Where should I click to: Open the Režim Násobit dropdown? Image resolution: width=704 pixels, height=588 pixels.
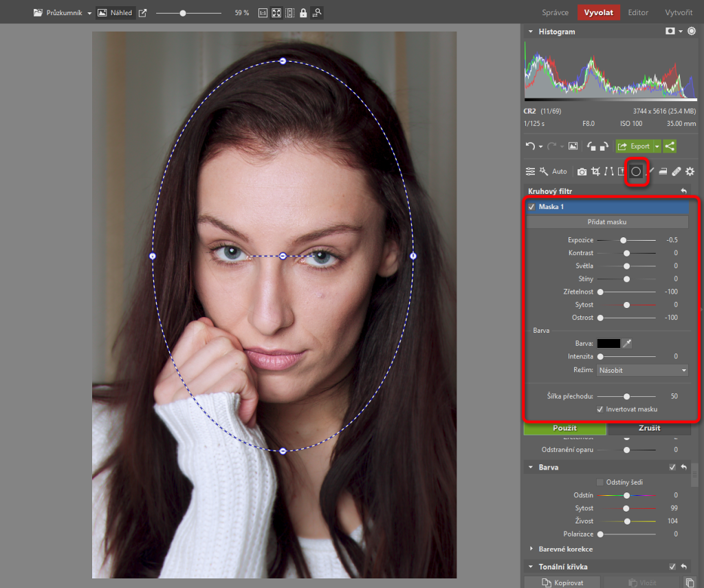(x=643, y=370)
